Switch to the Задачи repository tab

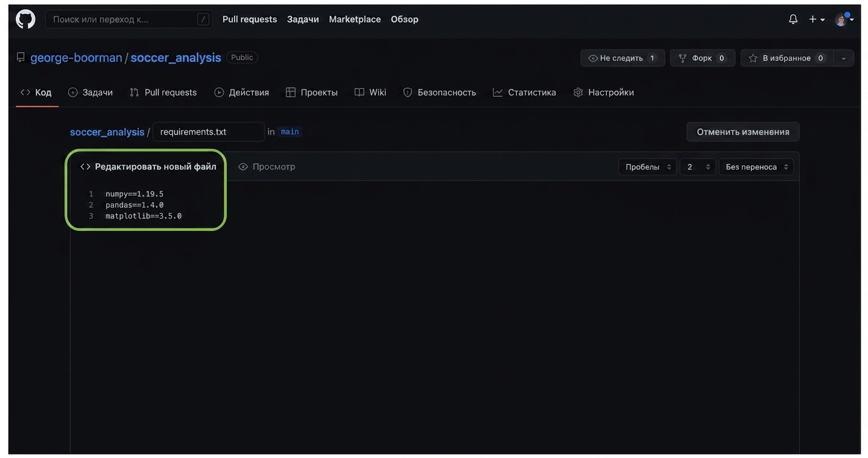click(90, 93)
